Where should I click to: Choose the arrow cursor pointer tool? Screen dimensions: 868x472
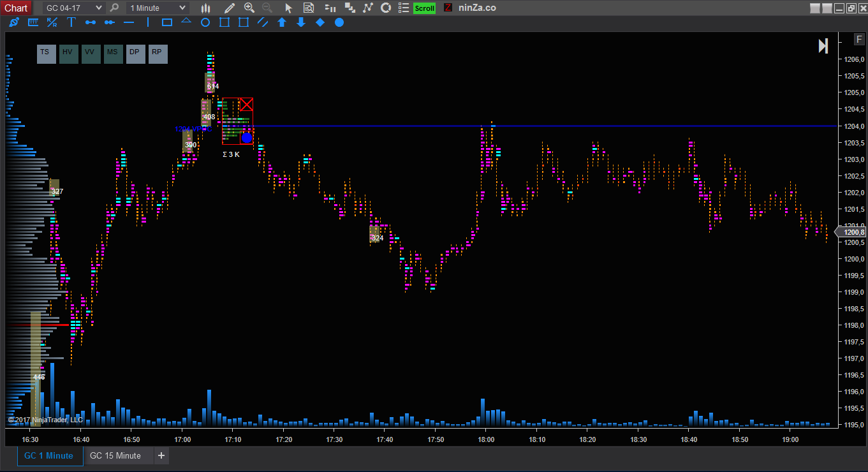coord(288,8)
